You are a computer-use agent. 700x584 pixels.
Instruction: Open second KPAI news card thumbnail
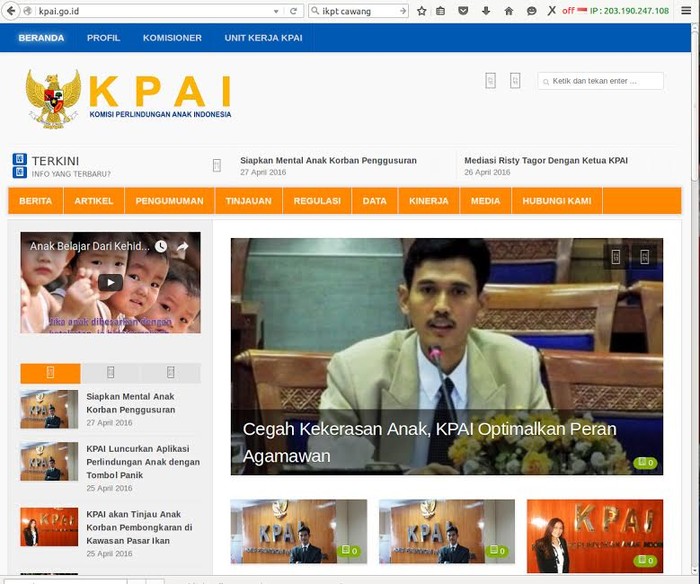tap(446, 531)
